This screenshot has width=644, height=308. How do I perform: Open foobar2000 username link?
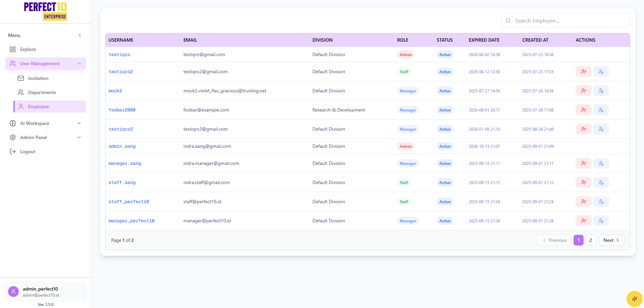[122, 110]
